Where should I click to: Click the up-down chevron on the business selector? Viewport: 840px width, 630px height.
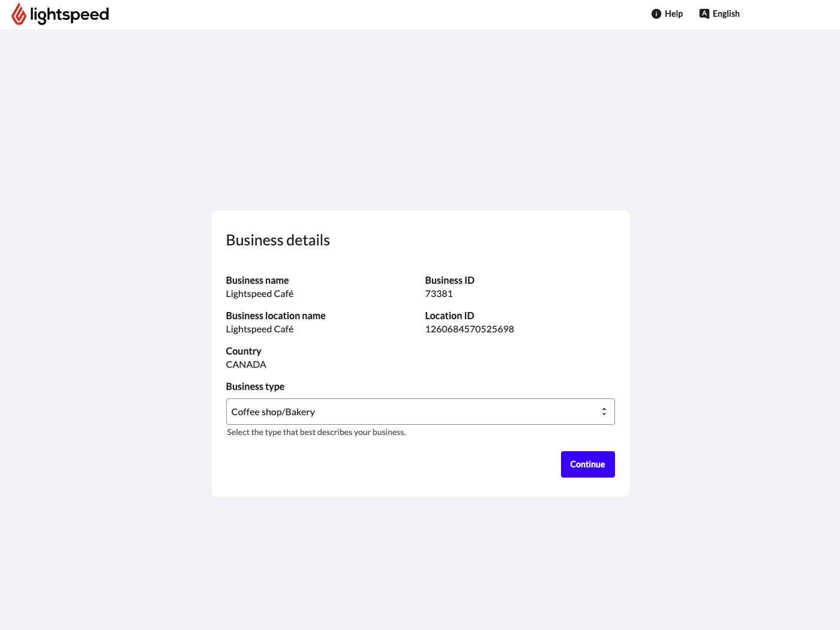point(604,411)
